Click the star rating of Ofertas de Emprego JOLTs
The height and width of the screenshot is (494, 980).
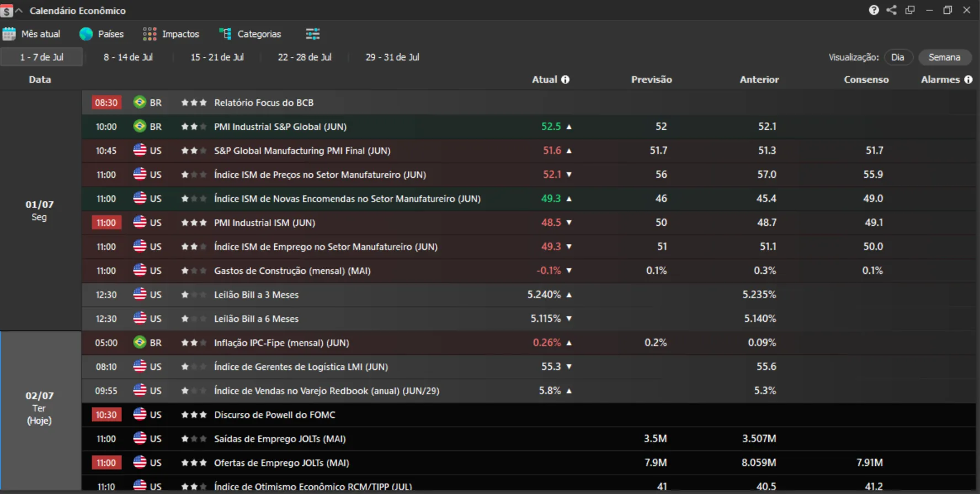pos(194,463)
